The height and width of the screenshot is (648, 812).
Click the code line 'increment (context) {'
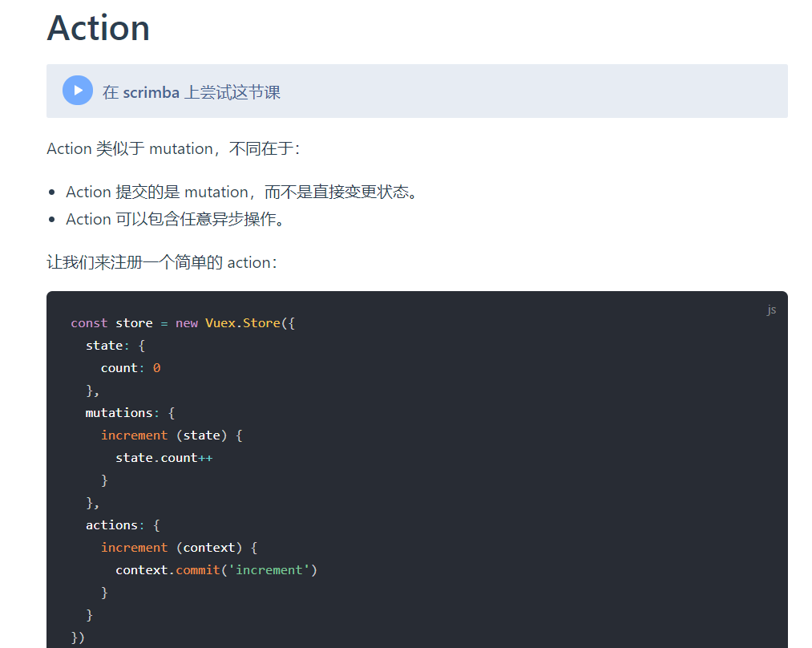[180, 548]
